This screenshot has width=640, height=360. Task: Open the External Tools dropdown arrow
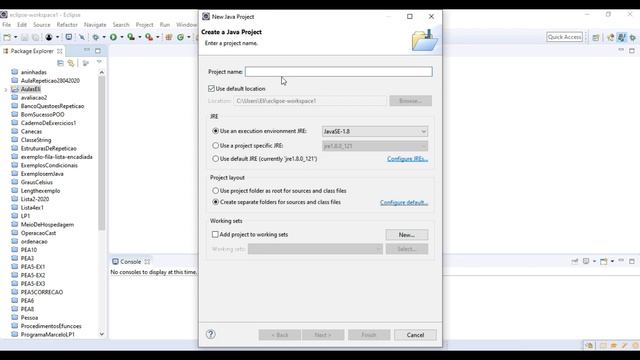(158, 37)
